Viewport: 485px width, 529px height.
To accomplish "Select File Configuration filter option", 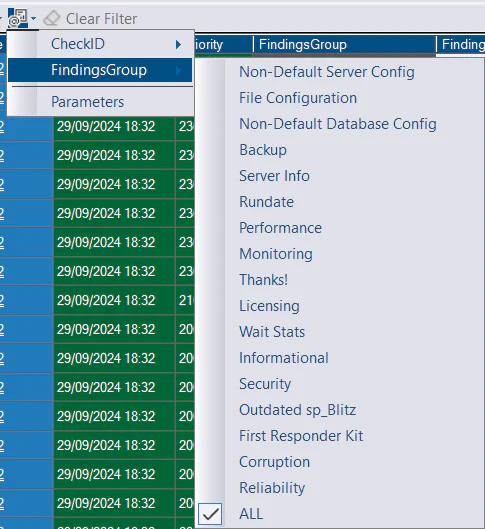I will click(x=298, y=98).
